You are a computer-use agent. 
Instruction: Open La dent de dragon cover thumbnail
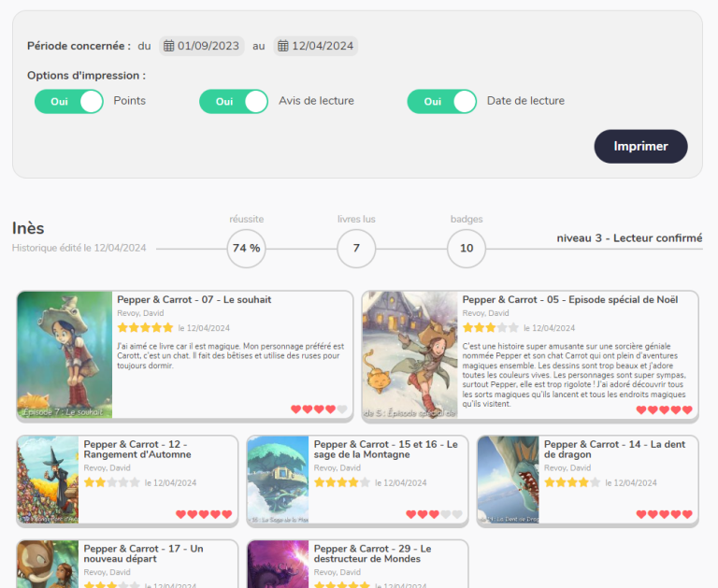[x=508, y=479]
